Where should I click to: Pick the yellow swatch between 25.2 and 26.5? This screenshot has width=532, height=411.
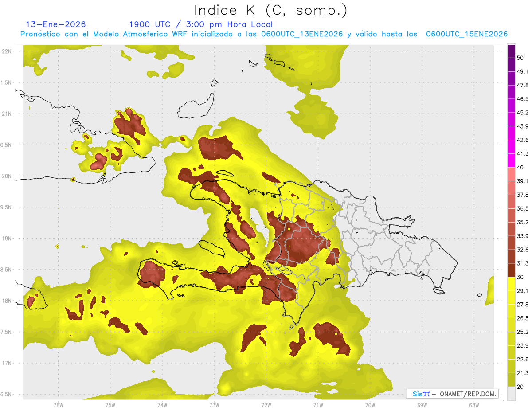point(511,325)
